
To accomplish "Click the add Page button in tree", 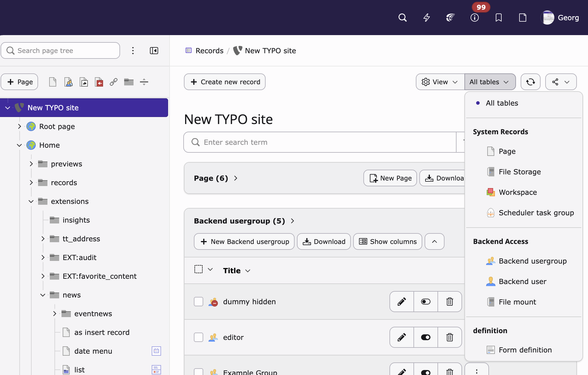I will point(19,82).
